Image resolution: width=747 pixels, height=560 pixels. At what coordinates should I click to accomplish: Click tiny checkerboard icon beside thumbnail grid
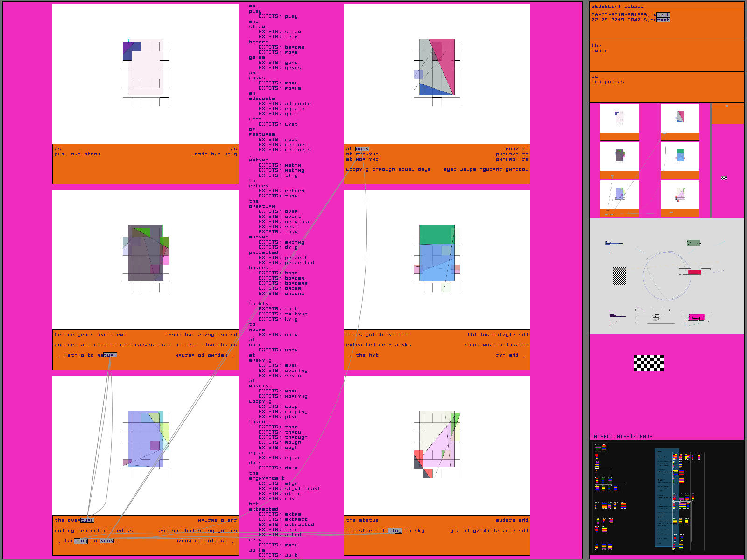pyautogui.click(x=724, y=178)
